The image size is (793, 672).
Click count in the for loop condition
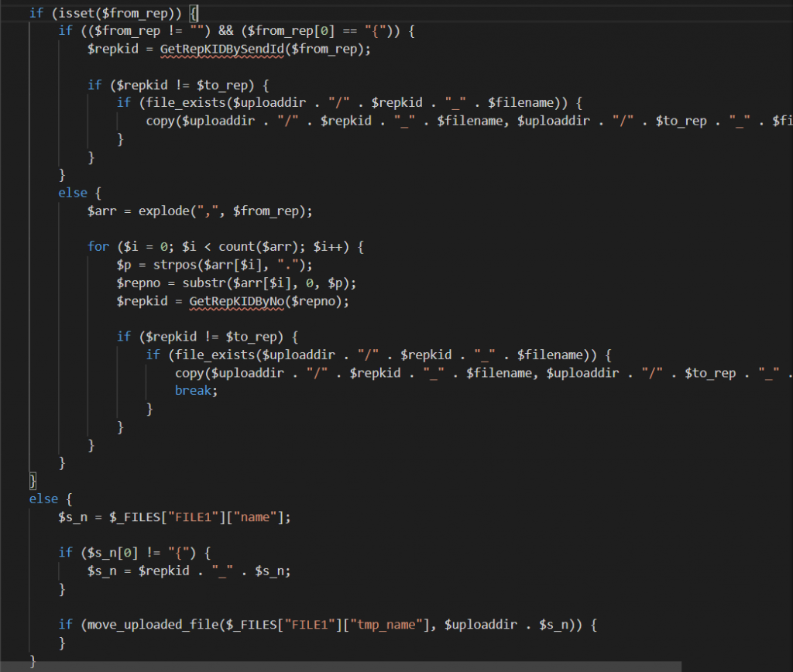(x=237, y=246)
